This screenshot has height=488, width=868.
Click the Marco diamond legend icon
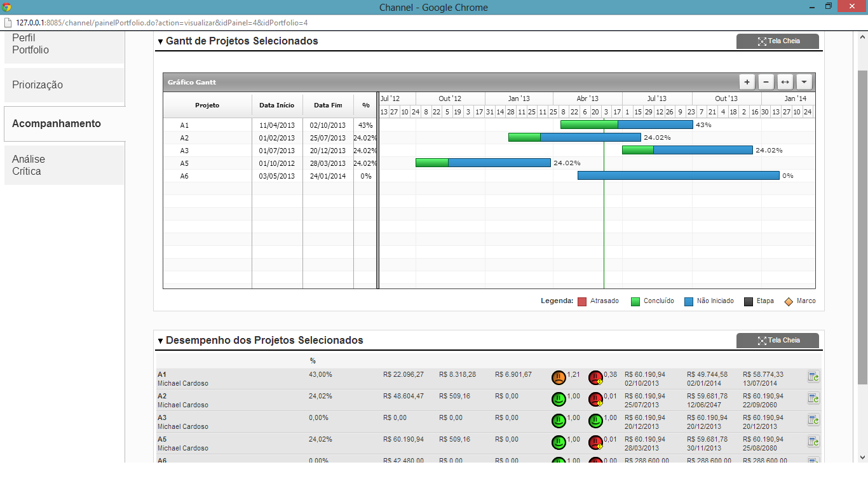(789, 302)
